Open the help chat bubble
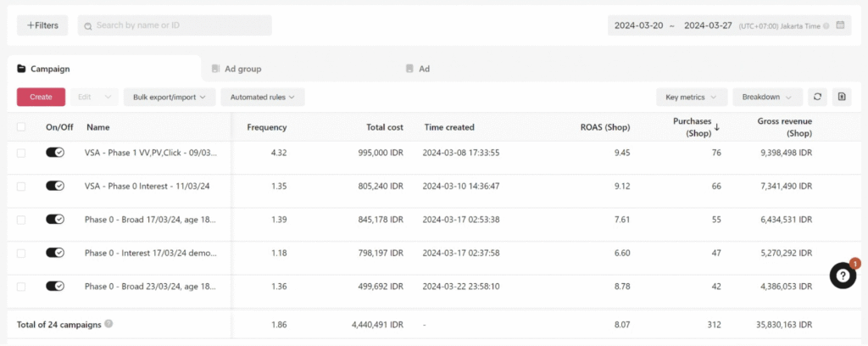This screenshot has height=346, width=868. click(x=843, y=276)
